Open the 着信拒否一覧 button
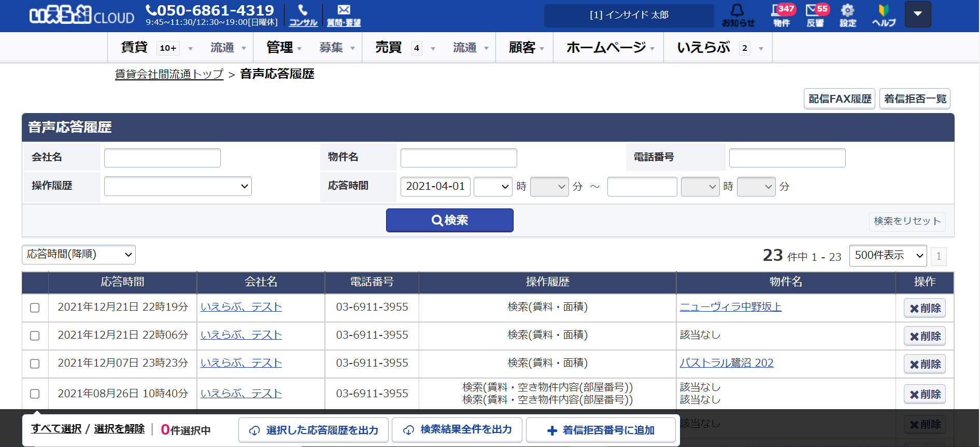The width and height of the screenshot is (980, 447). (x=915, y=99)
